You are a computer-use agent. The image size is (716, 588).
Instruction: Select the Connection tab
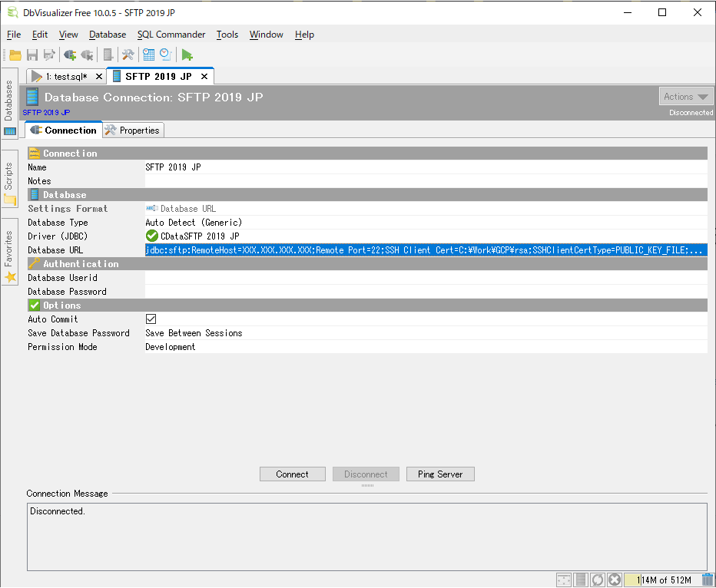point(64,130)
